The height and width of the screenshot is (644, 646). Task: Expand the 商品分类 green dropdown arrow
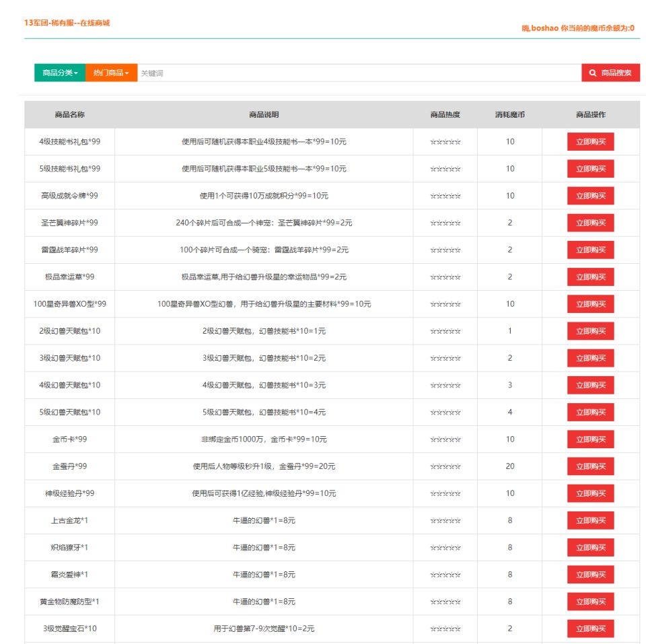pyautogui.click(x=75, y=73)
